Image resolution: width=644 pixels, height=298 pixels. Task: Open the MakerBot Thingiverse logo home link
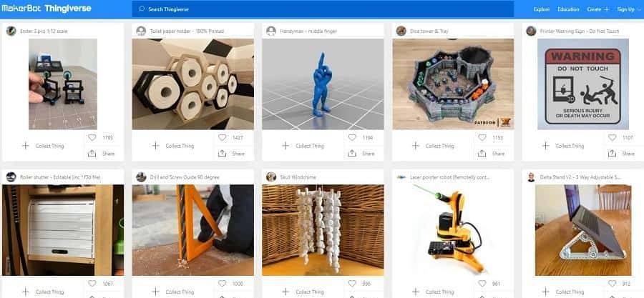point(46,9)
